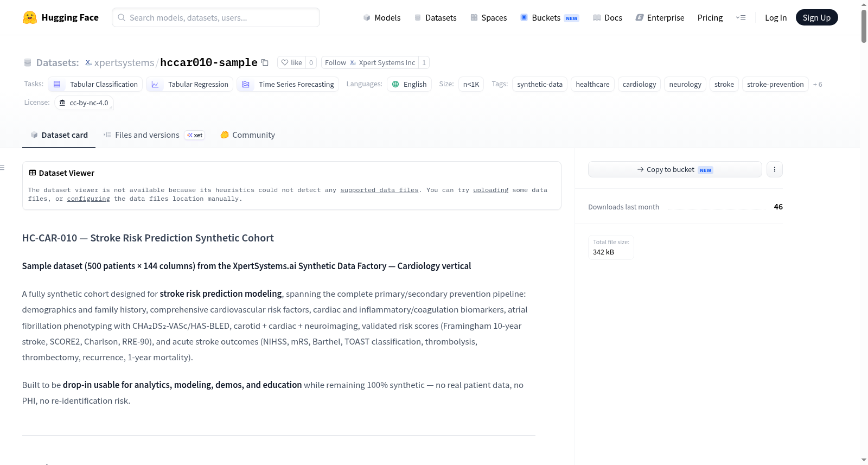This screenshot has height=465, width=868.
Task: Select the cardiology tag
Action: [x=639, y=84]
